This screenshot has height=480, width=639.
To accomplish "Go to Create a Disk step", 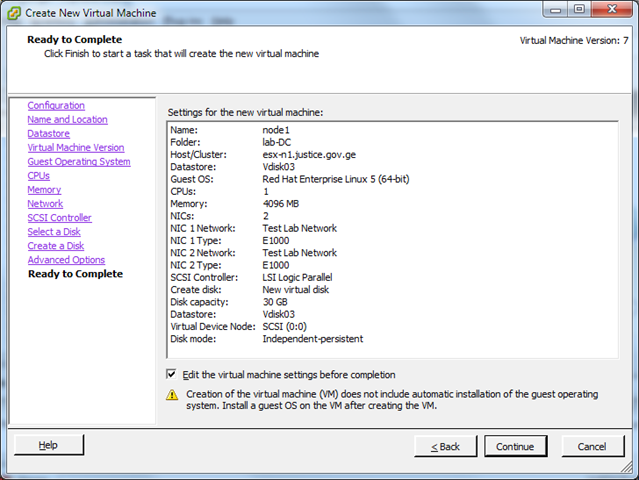I will pyautogui.click(x=56, y=245).
